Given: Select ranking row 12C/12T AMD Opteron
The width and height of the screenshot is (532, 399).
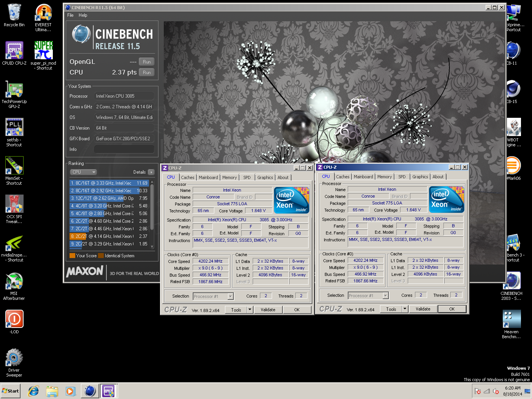Looking at the screenshot, I should click(x=109, y=198).
